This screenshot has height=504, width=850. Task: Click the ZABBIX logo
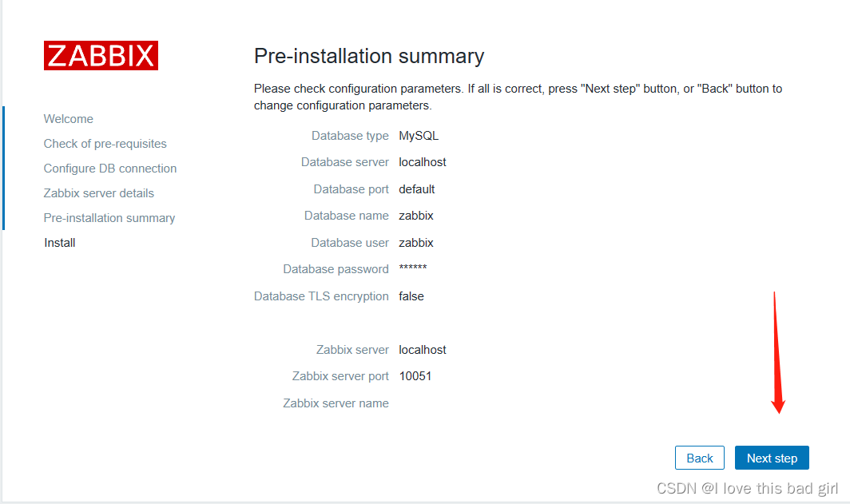pyautogui.click(x=101, y=55)
